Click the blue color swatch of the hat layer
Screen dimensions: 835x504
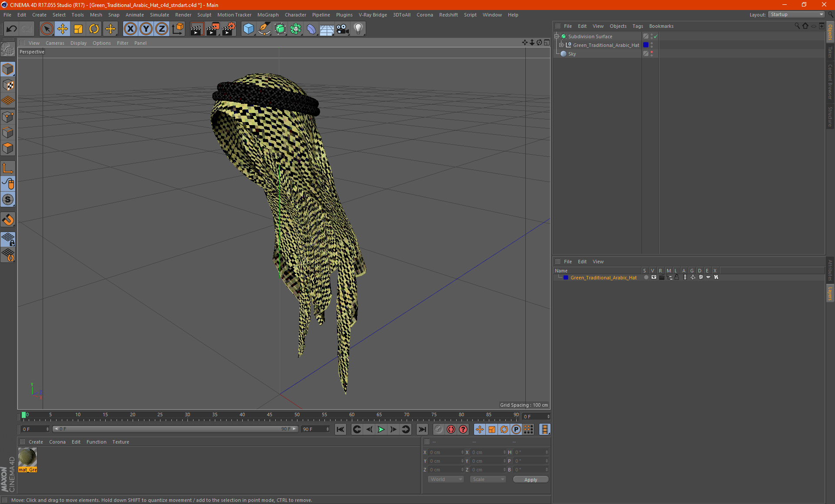(566, 277)
